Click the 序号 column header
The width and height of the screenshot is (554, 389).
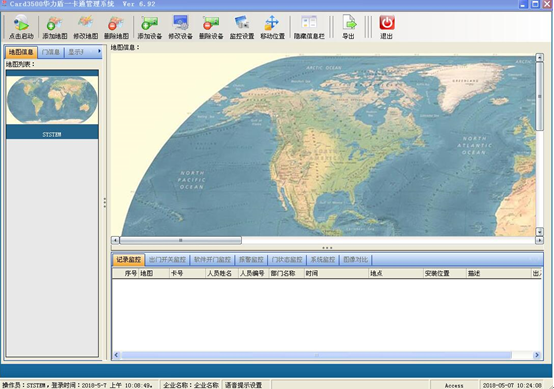[x=126, y=273]
